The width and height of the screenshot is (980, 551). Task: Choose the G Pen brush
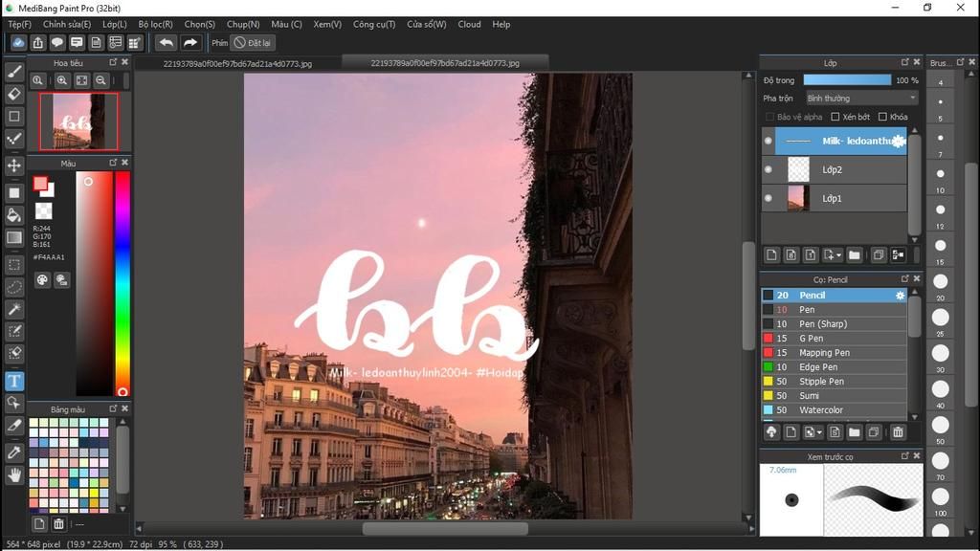834,338
